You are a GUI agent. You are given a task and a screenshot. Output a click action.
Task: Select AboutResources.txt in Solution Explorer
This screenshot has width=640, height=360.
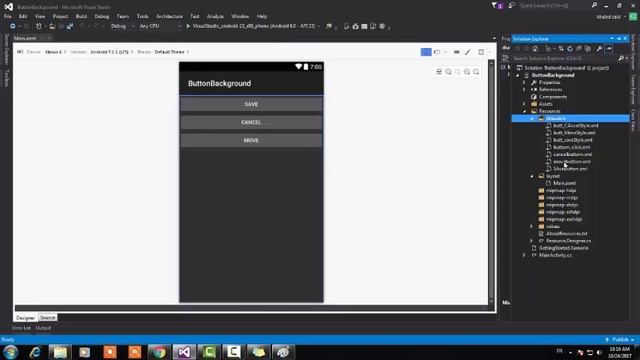pos(567,233)
